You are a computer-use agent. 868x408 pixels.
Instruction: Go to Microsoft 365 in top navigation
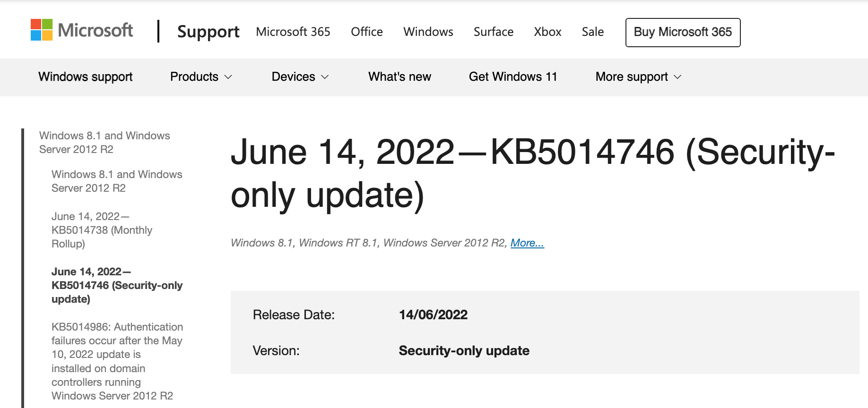(293, 32)
